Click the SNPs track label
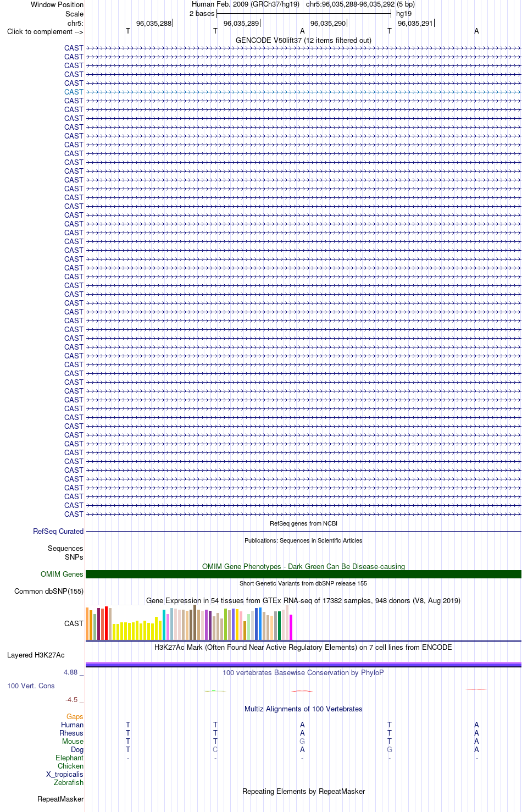The height and width of the screenshot is (812, 522). click(x=74, y=557)
